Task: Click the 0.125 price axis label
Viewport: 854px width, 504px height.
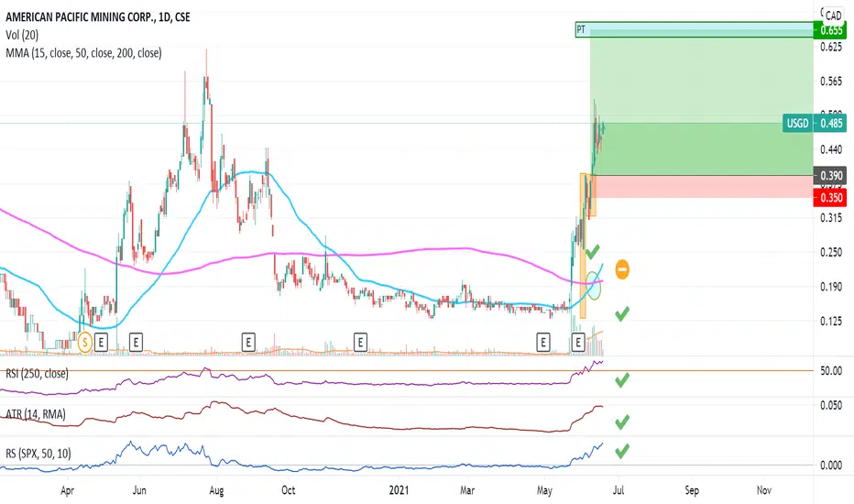Action: (831, 322)
